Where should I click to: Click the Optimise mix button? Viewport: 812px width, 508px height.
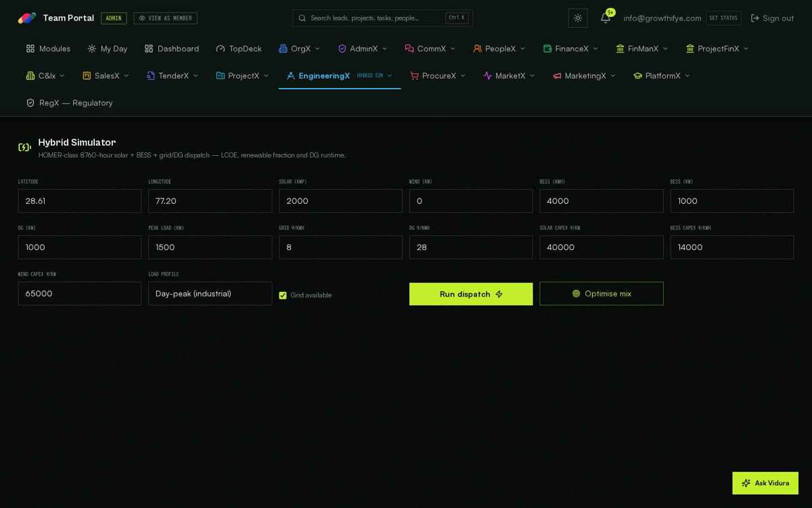click(602, 293)
